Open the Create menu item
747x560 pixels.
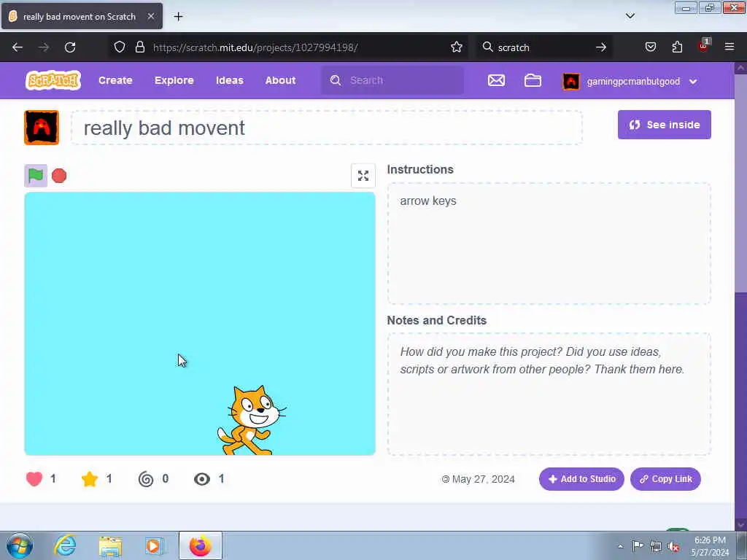[115, 80]
